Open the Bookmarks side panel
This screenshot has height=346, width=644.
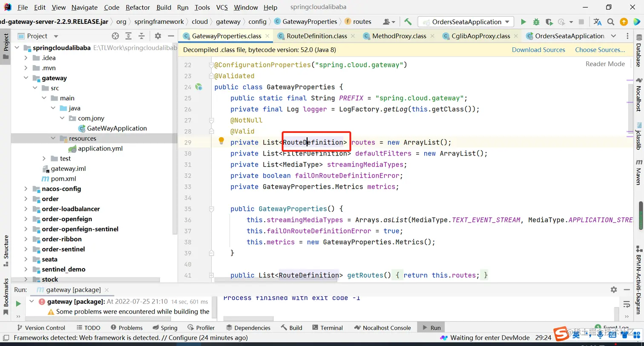6,296
